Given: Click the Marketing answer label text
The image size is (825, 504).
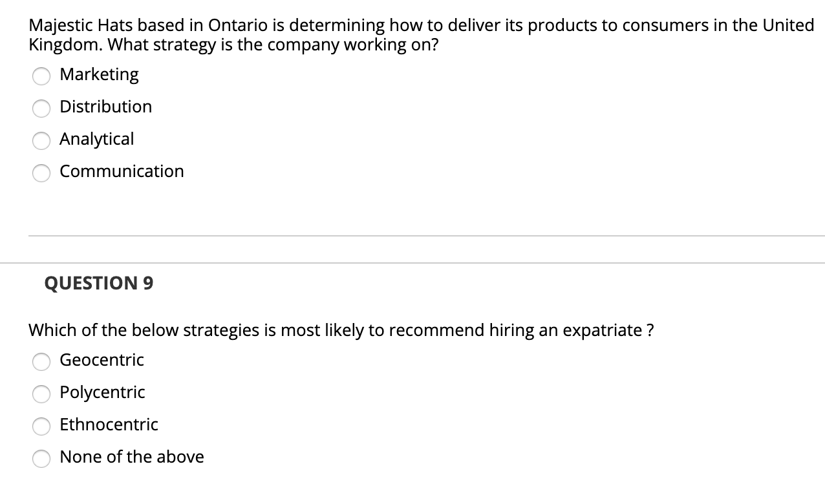Looking at the screenshot, I should (x=98, y=74).
